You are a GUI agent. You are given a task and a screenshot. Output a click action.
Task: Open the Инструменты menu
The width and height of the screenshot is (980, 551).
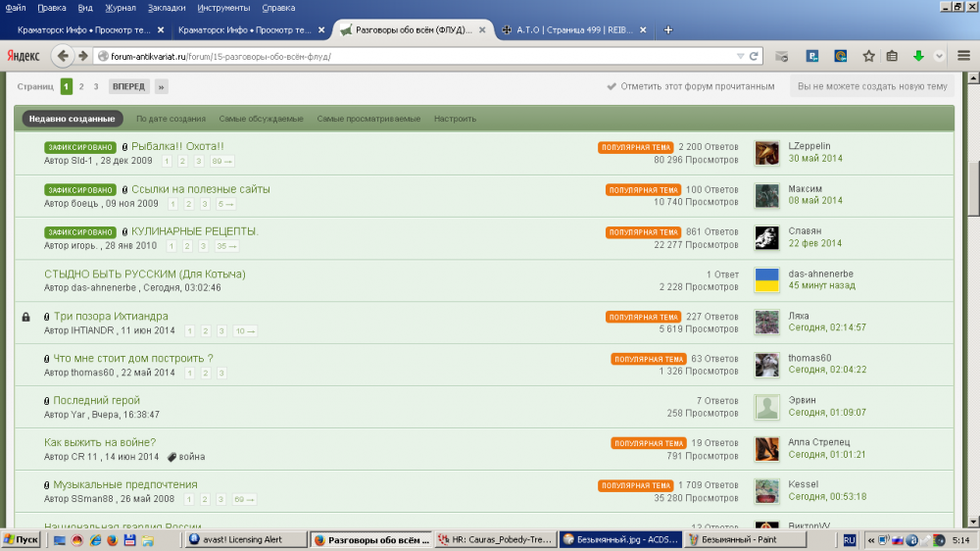coord(223,8)
